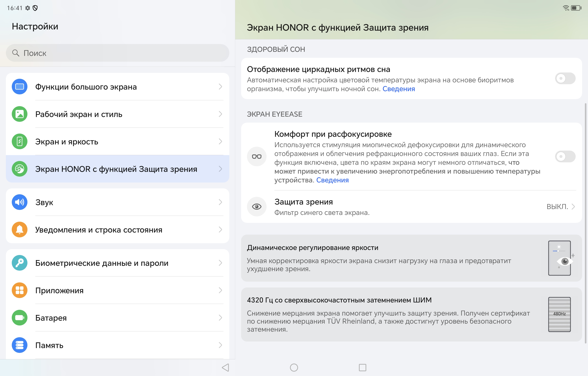Tap the orange Apps grid icon

20,290
